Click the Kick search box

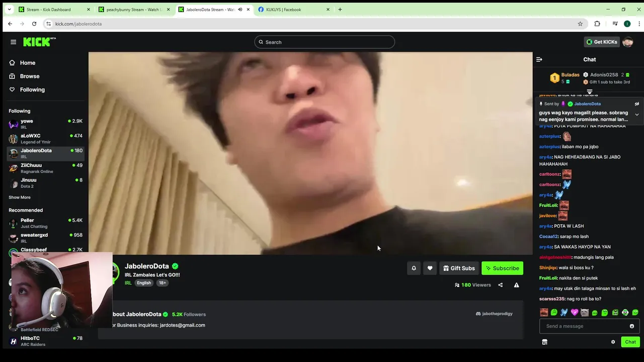[x=325, y=42]
